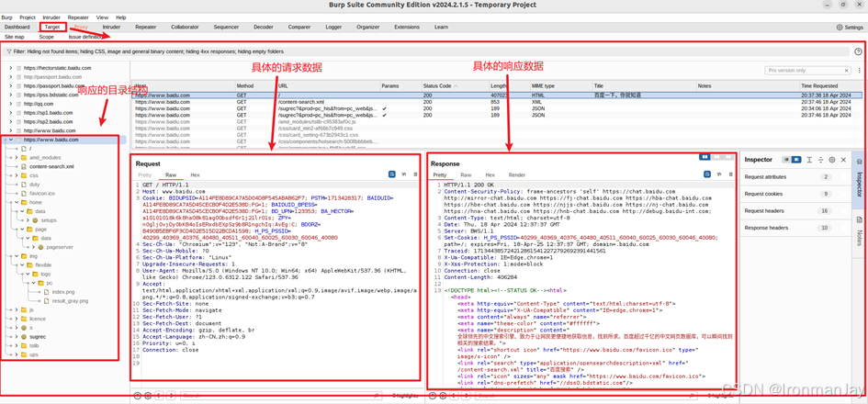This screenshot has height=404, width=868.
Task: Select Inspector compact view toggle
Action: coord(786,160)
